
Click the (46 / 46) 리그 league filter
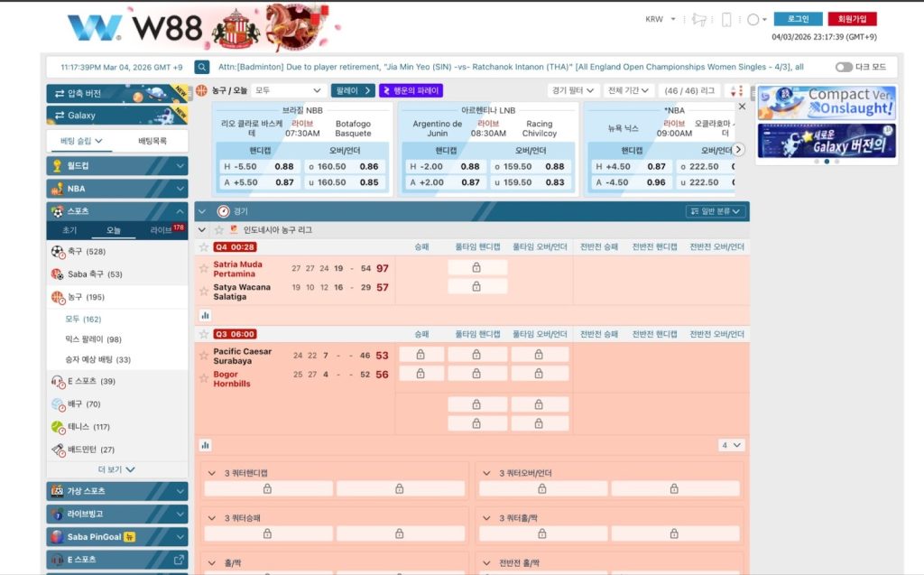pyautogui.click(x=688, y=91)
